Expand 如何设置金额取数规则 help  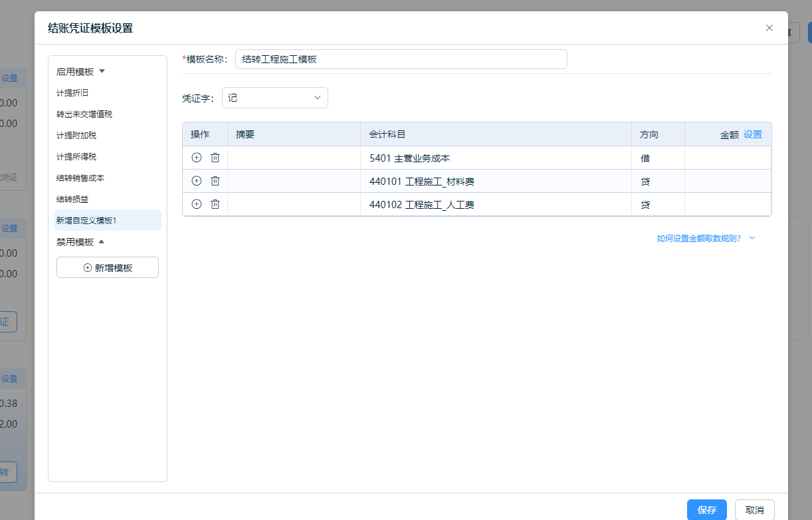click(705, 238)
